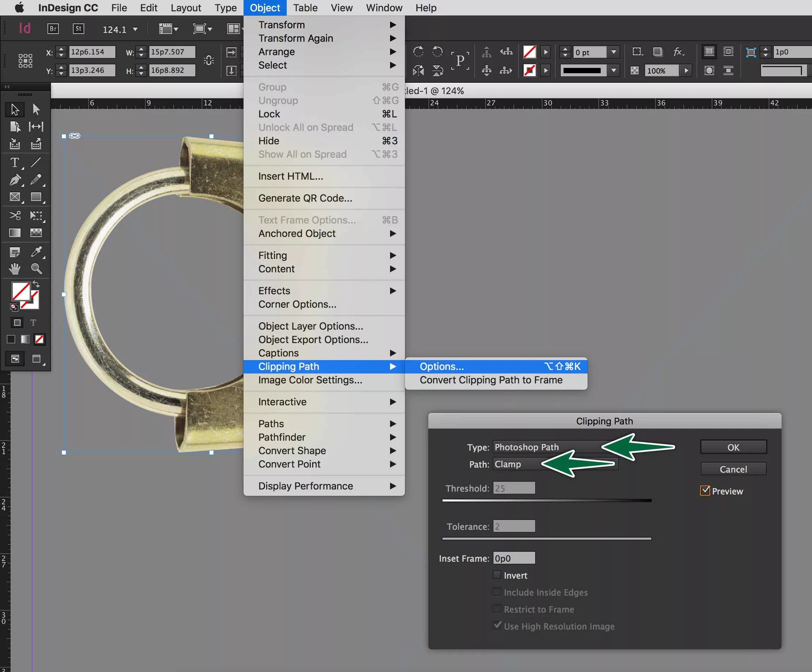Viewport: 812px width, 672px height.
Task: Choose Convert Clipping Path to Frame
Action: (x=491, y=380)
